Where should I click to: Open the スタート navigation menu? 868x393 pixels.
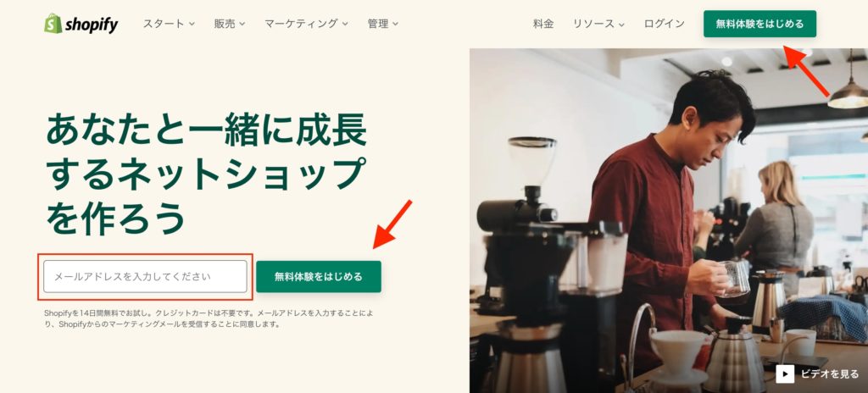click(169, 24)
